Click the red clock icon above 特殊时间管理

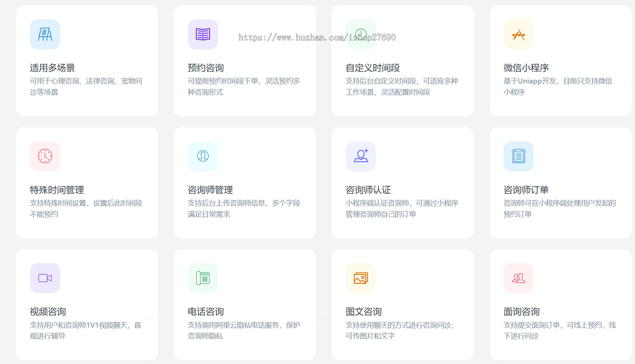click(x=45, y=156)
